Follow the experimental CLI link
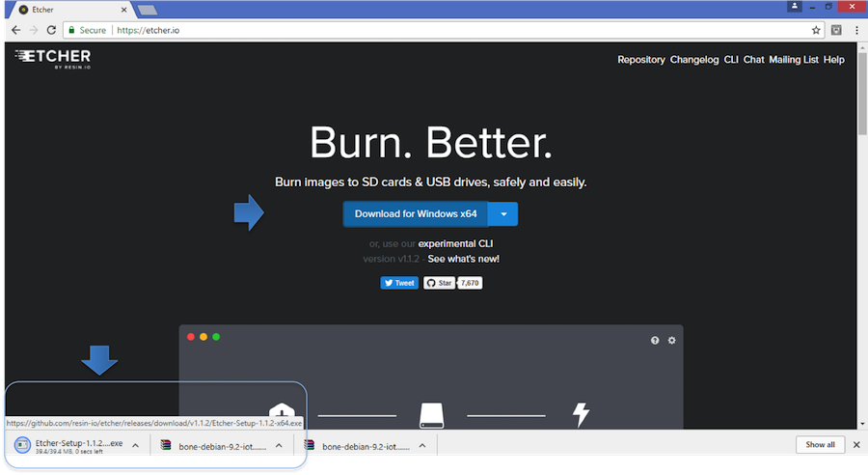This screenshot has height=475, width=868. [x=458, y=244]
